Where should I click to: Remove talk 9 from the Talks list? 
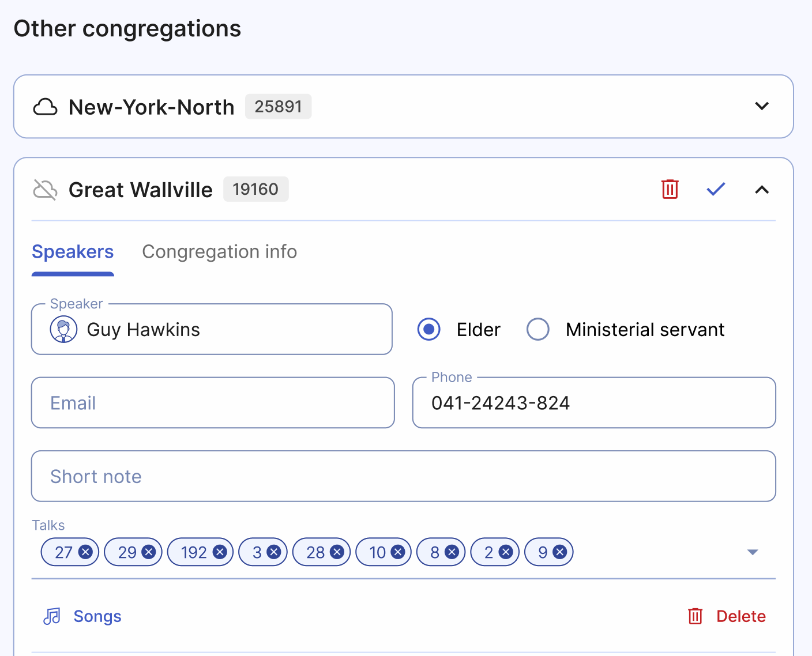coord(560,552)
